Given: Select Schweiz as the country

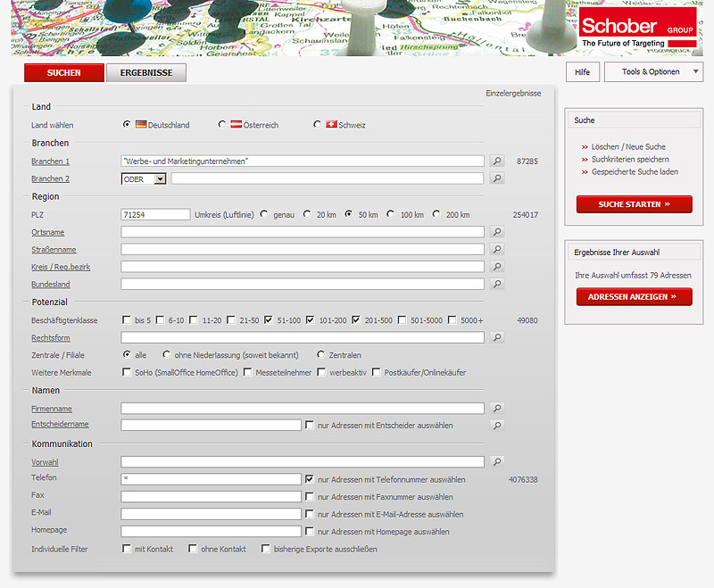Looking at the screenshot, I should [318, 124].
